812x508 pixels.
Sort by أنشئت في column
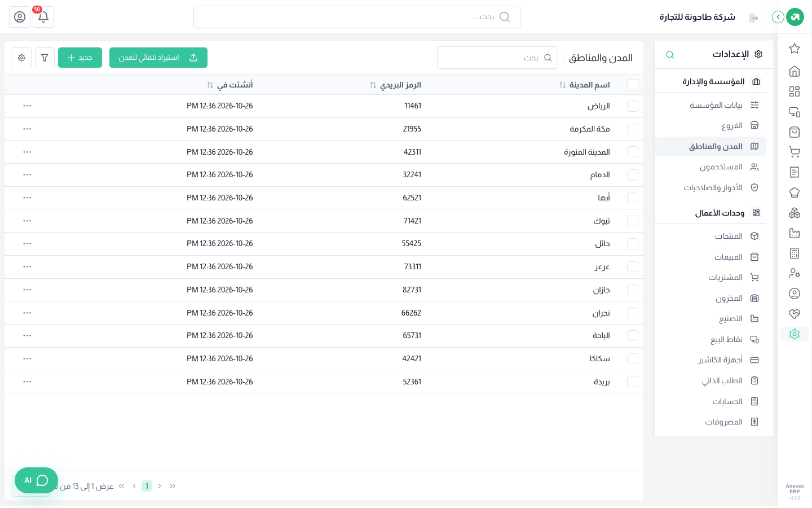point(230,85)
